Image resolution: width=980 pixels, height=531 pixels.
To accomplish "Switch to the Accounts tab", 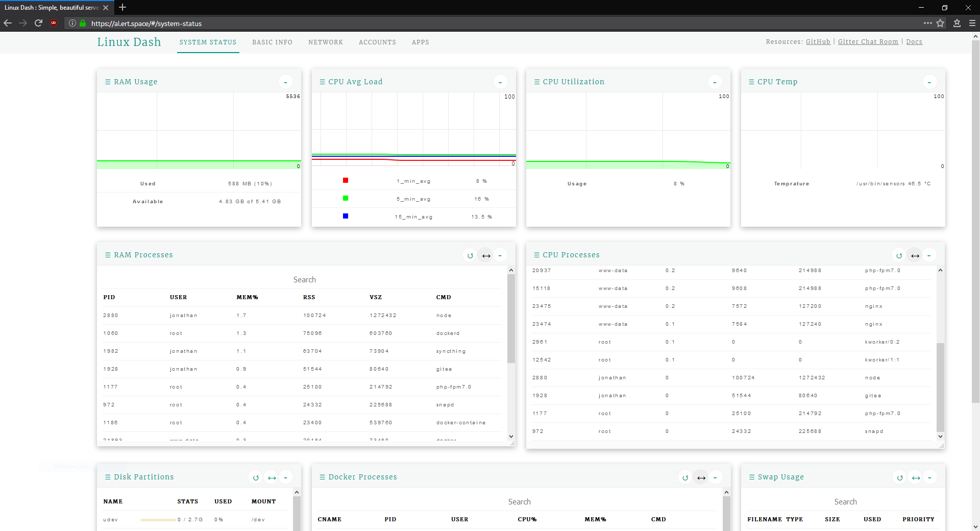I will [x=377, y=42].
